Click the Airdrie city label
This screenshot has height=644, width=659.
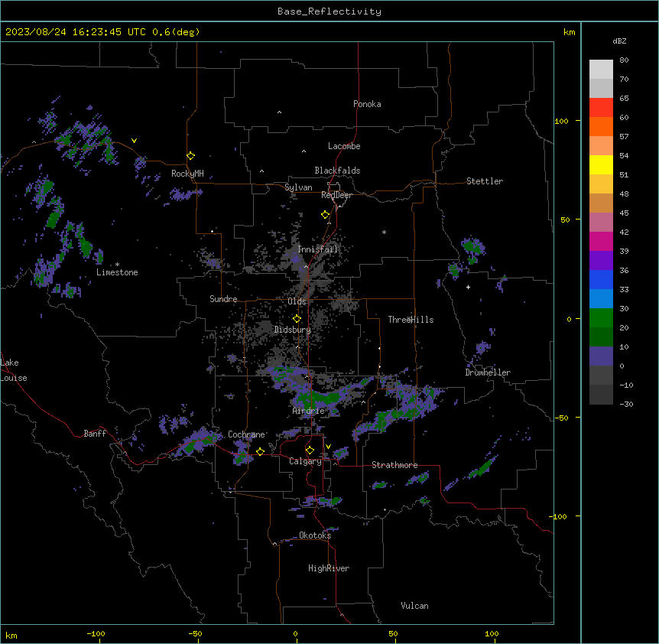pos(309,411)
